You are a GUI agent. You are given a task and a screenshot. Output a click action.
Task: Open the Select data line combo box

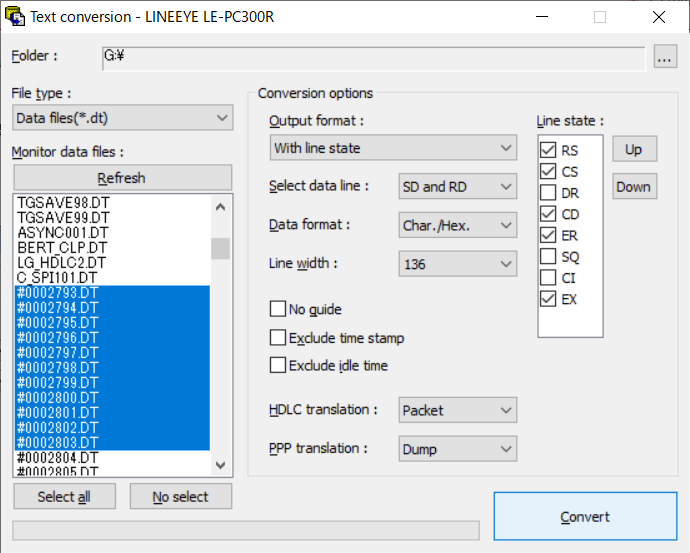pos(458,187)
